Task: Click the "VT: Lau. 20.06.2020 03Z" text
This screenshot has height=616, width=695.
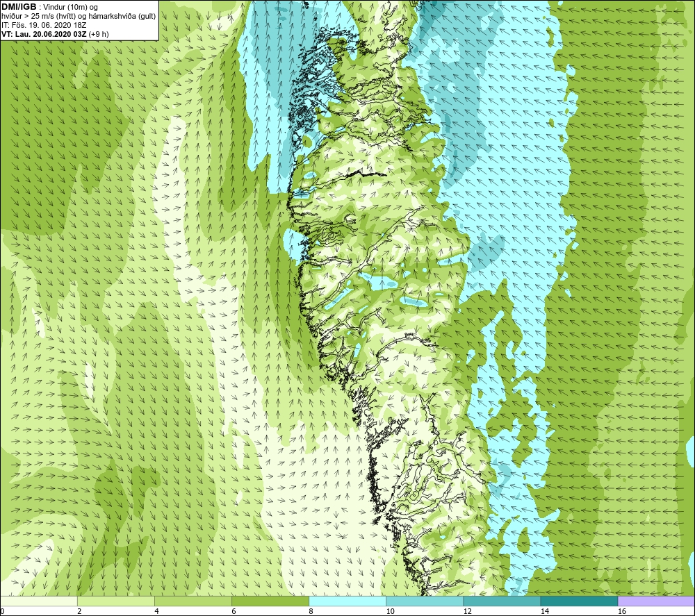Action: pos(44,34)
